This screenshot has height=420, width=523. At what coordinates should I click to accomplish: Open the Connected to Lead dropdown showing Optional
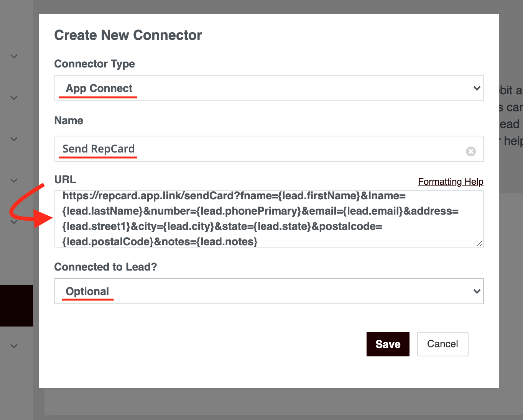pos(269,291)
